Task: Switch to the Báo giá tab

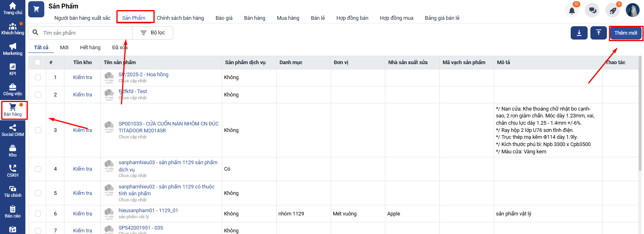Action: (224, 18)
